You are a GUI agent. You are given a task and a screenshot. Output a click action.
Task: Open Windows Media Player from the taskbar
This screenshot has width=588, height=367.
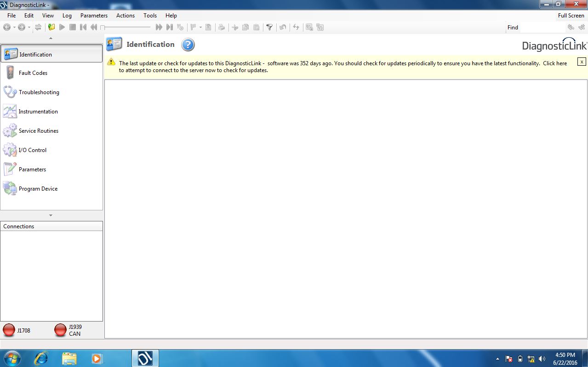tap(97, 358)
